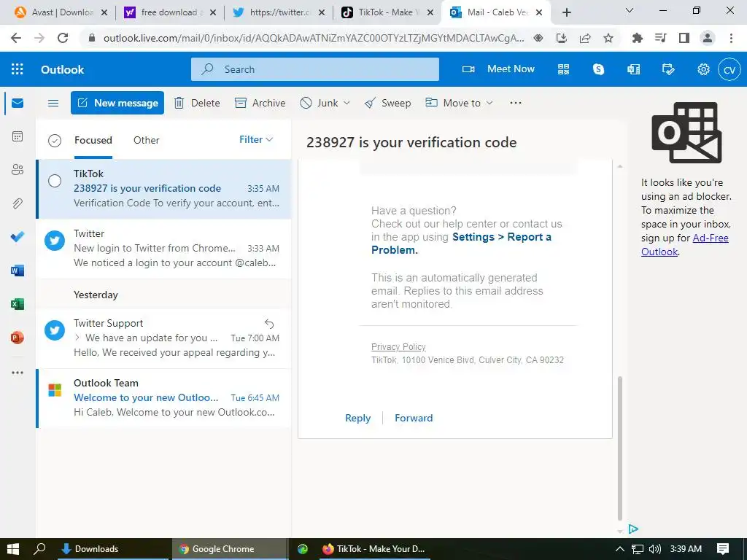Image resolution: width=747 pixels, height=560 pixels.
Task: Switch to the Other inbox tab
Action: point(146,140)
